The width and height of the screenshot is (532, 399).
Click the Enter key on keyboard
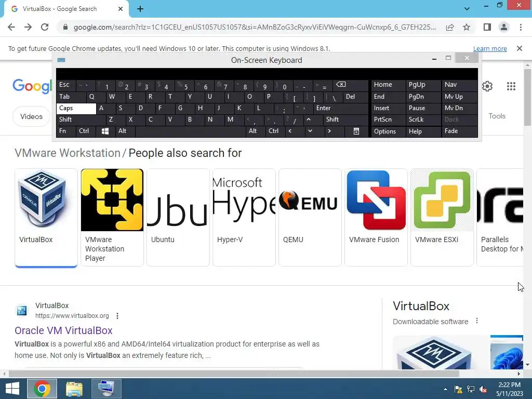[x=341, y=108]
